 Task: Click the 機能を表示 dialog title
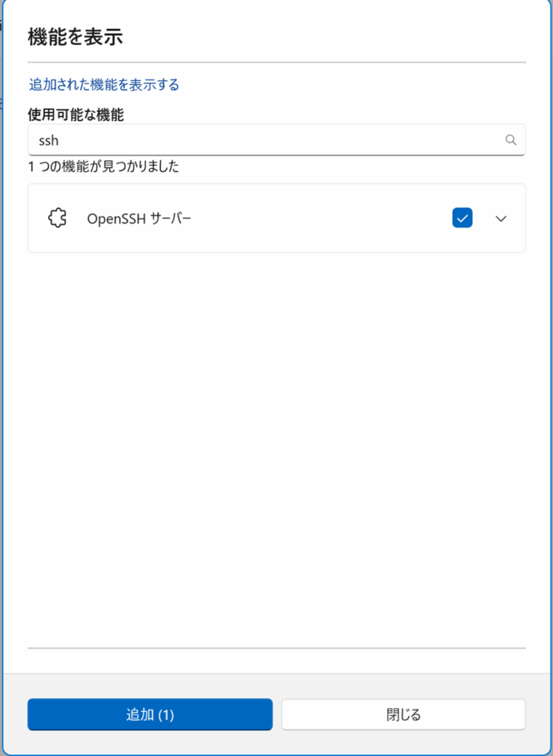pos(75,38)
